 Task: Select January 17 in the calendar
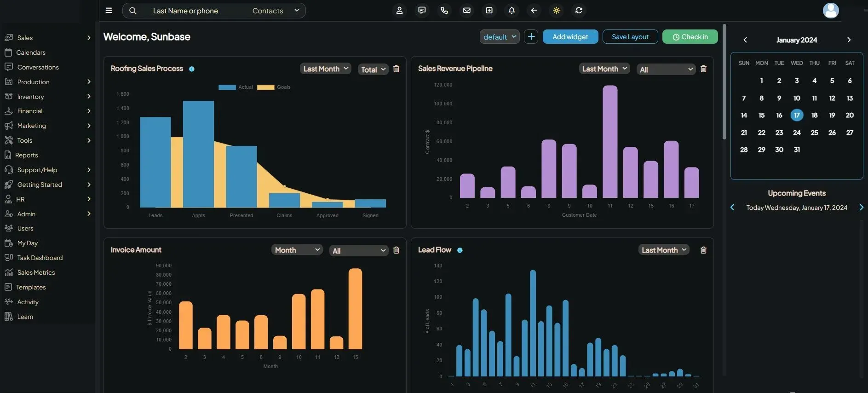click(x=797, y=115)
